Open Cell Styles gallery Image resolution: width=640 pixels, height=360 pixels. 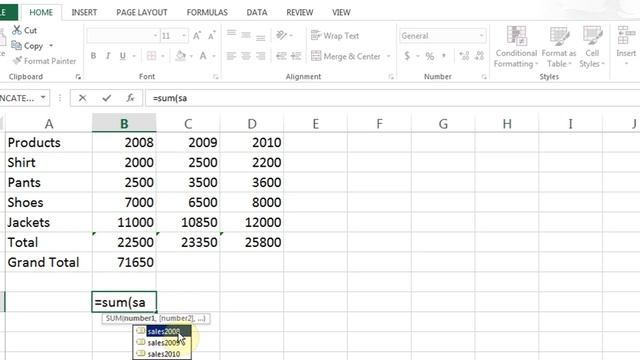[x=592, y=47]
